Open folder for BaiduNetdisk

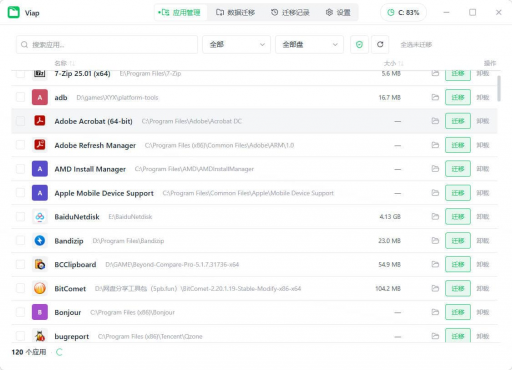(435, 217)
